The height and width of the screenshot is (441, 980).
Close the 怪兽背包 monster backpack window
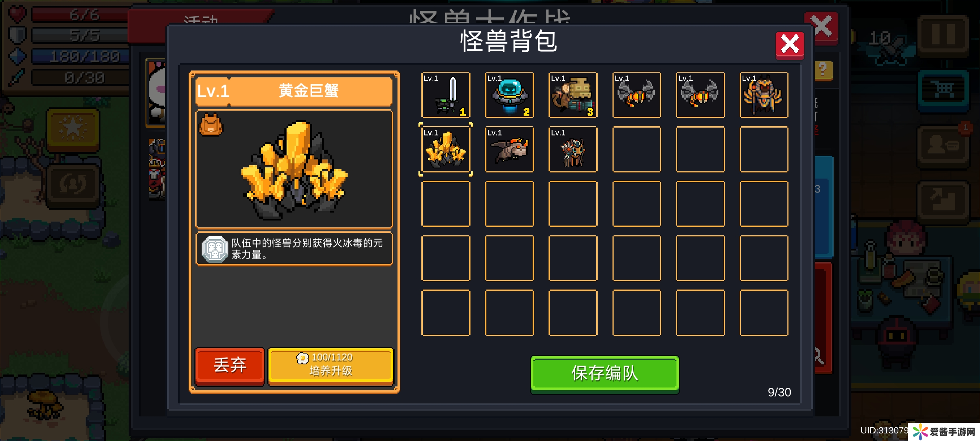click(790, 45)
